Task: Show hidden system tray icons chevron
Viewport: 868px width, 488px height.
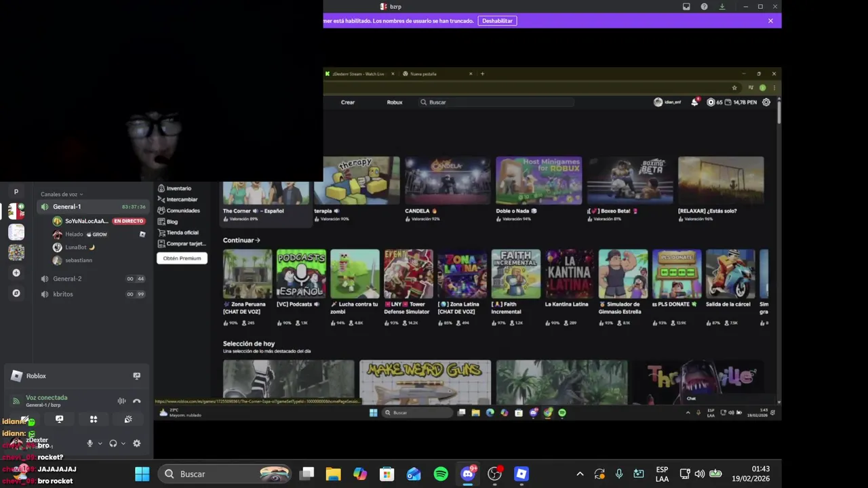Action: coord(580,474)
